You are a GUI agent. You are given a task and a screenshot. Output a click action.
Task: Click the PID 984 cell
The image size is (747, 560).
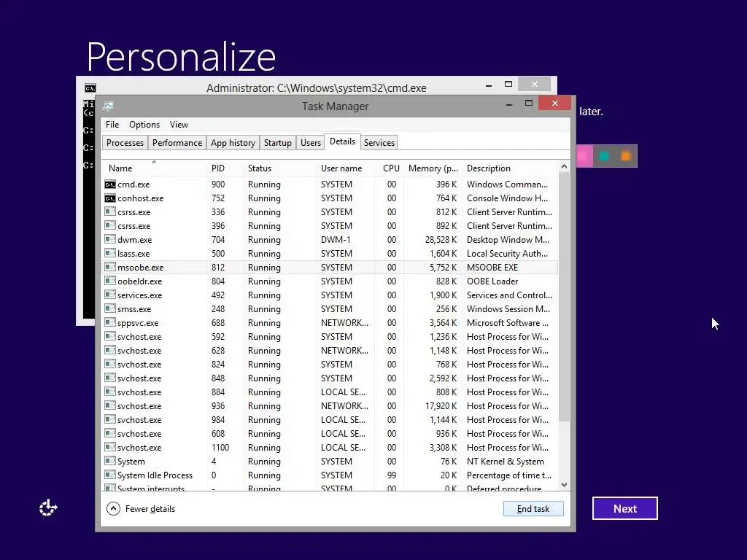218,419
